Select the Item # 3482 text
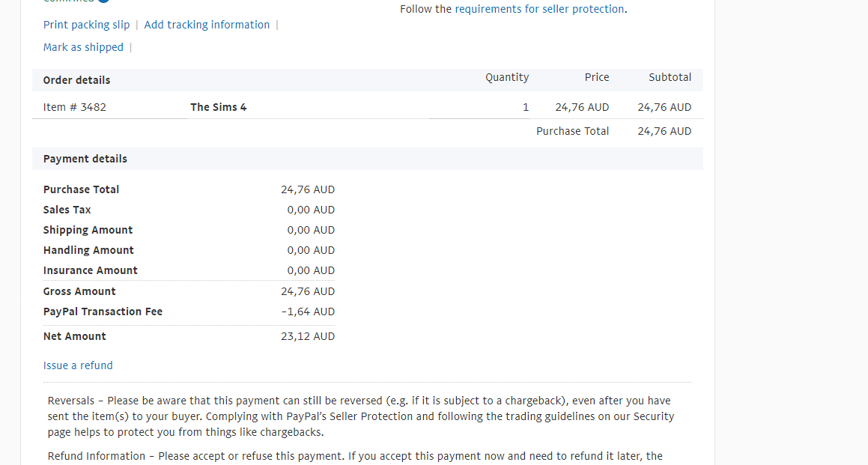 pyautogui.click(x=75, y=107)
